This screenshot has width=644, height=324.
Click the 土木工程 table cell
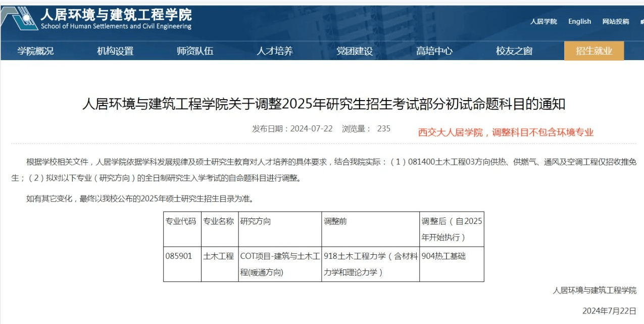(220, 264)
